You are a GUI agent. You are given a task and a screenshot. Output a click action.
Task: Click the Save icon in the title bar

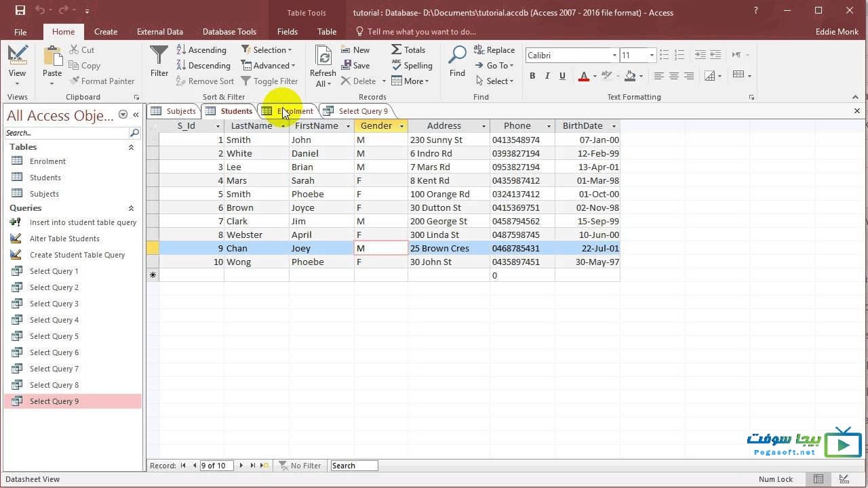[20, 11]
